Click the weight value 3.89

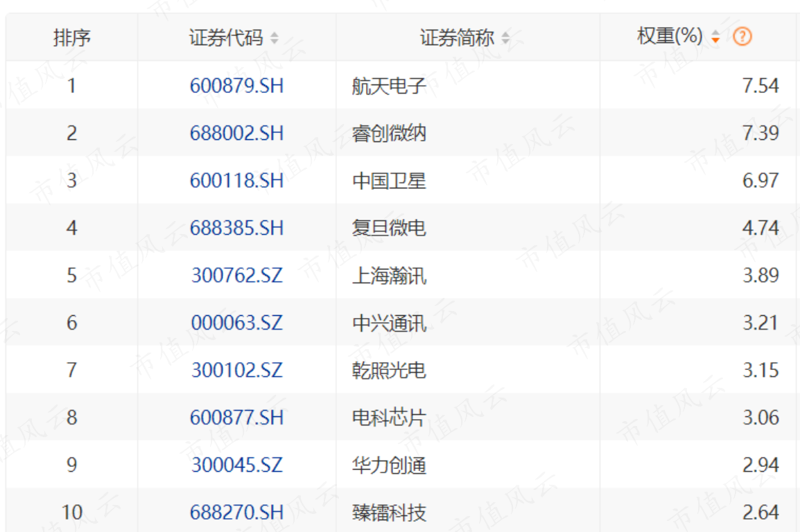[x=760, y=275]
